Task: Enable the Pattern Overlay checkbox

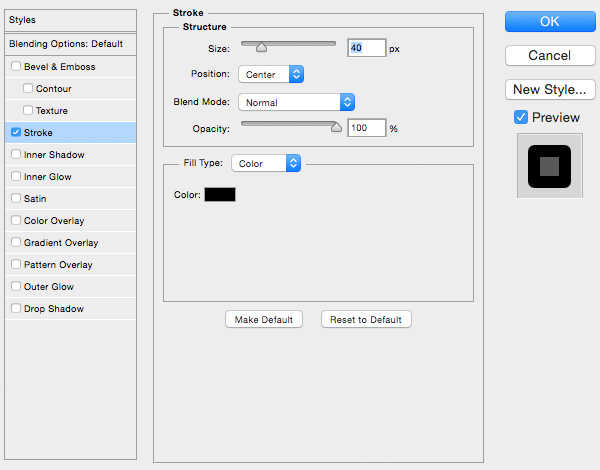Action: [x=16, y=264]
